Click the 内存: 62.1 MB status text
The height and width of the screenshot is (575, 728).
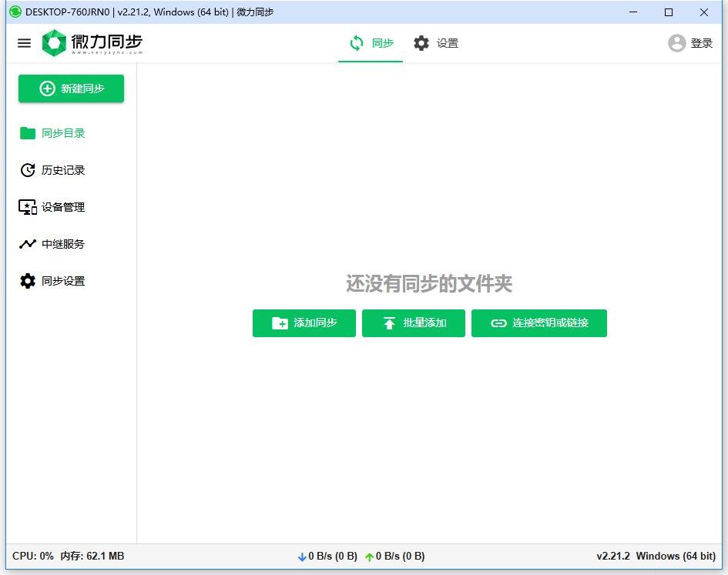tap(92, 556)
